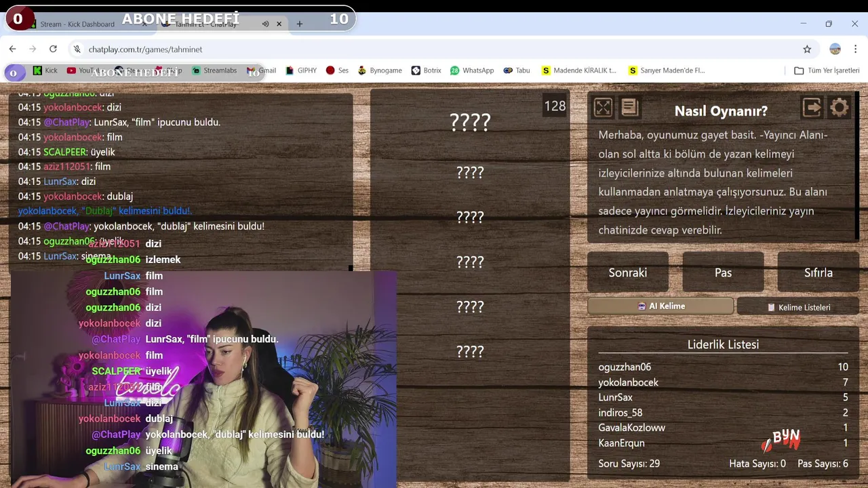
Task: Click the Nasıl Oynanır? heading
Action: [721, 110]
